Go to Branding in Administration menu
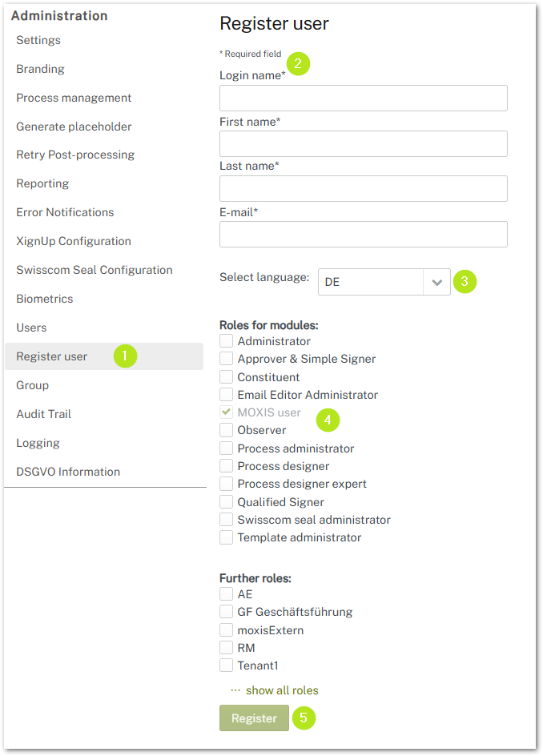This screenshot has width=543, height=756. coord(40,69)
